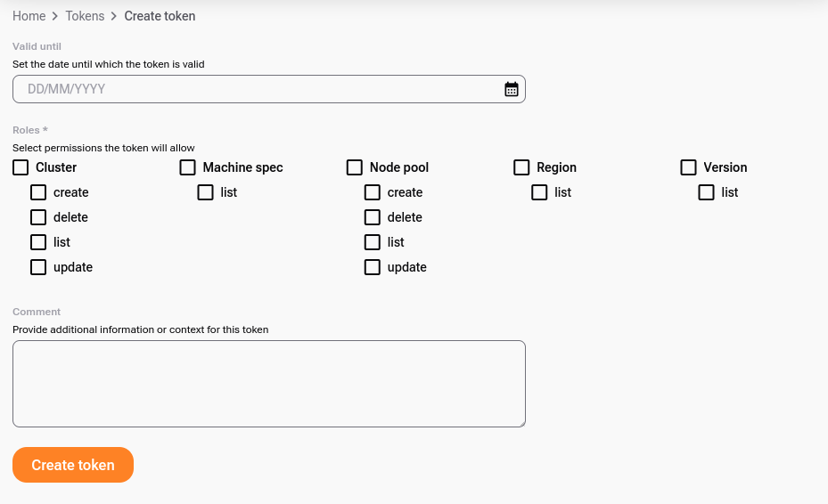Toggle Region list permission
This screenshot has height=504, width=828.
(x=539, y=192)
